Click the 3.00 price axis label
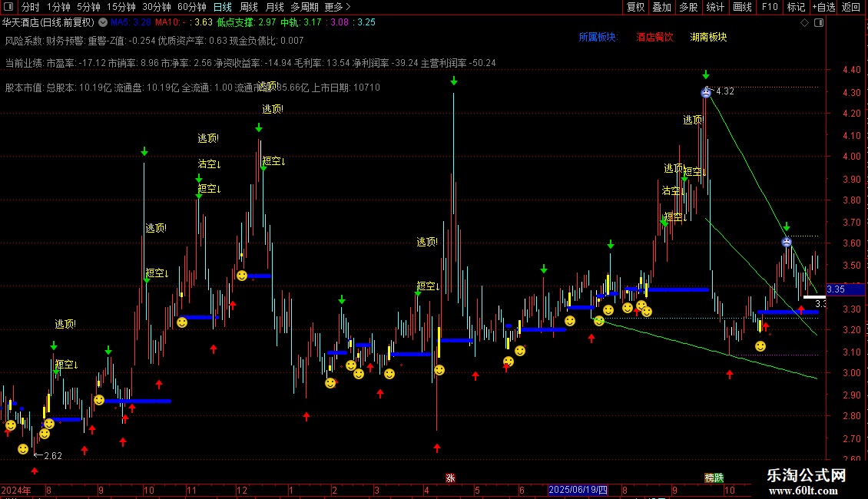This screenshot has width=868, height=499. click(852, 373)
